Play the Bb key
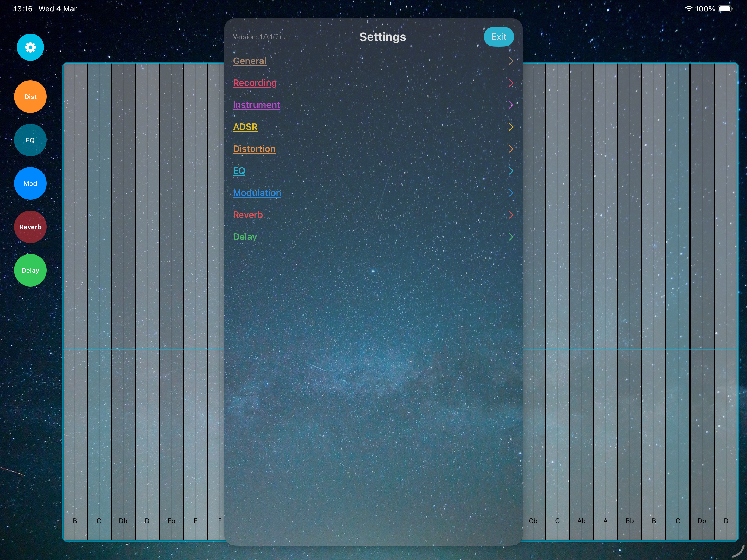The image size is (747, 560). coord(630,302)
